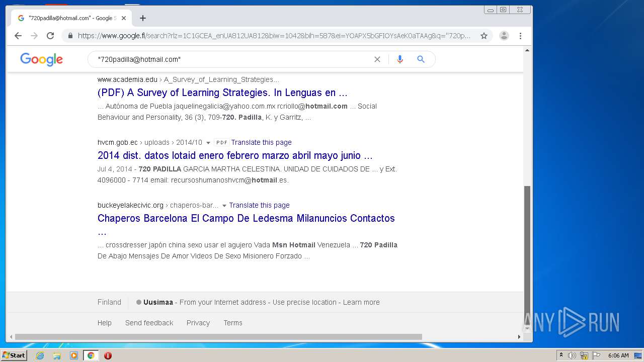Image resolution: width=644 pixels, height=362 pixels.
Task: Go forward one page
Action: pos(34,36)
